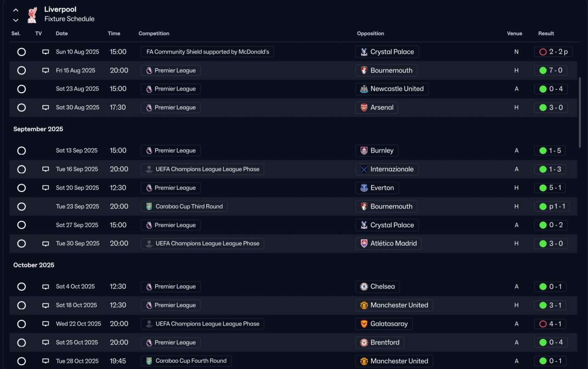
Task: View the 7 - 0 Bournemouth result
Action: click(550, 71)
